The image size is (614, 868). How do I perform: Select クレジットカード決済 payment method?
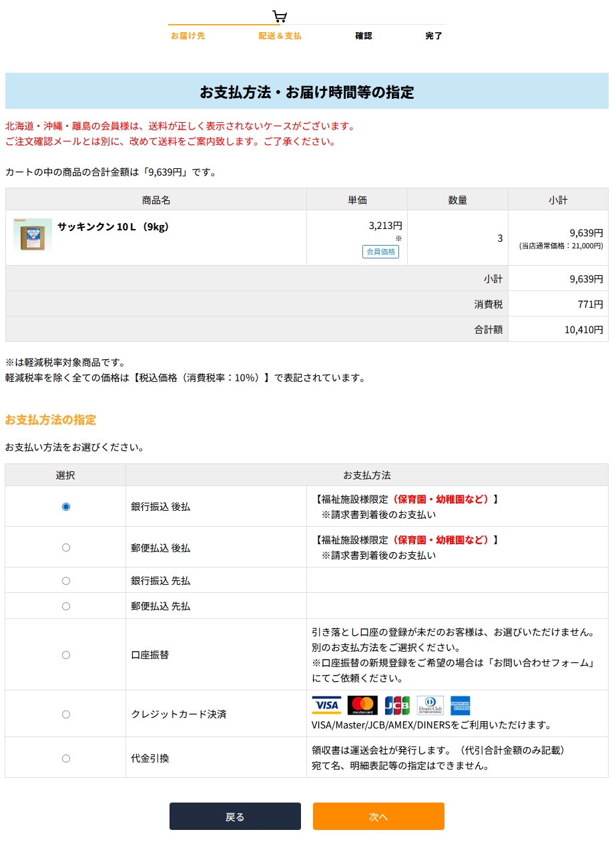(65, 714)
